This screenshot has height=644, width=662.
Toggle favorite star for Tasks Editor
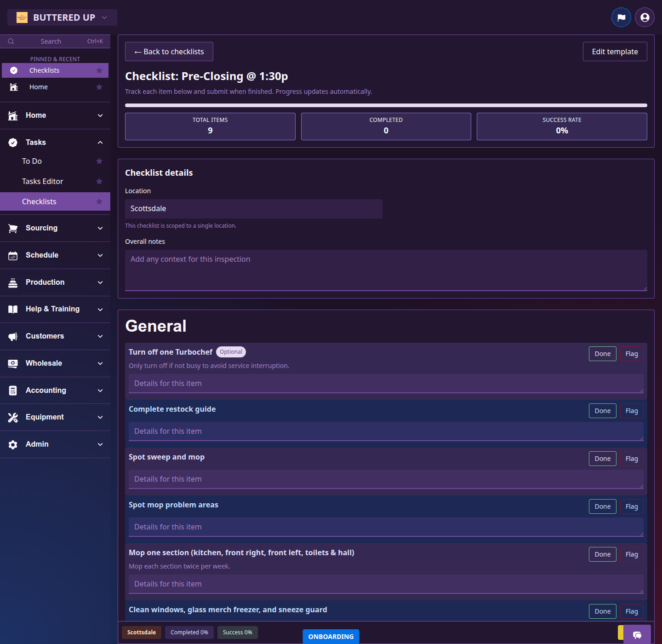click(99, 181)
